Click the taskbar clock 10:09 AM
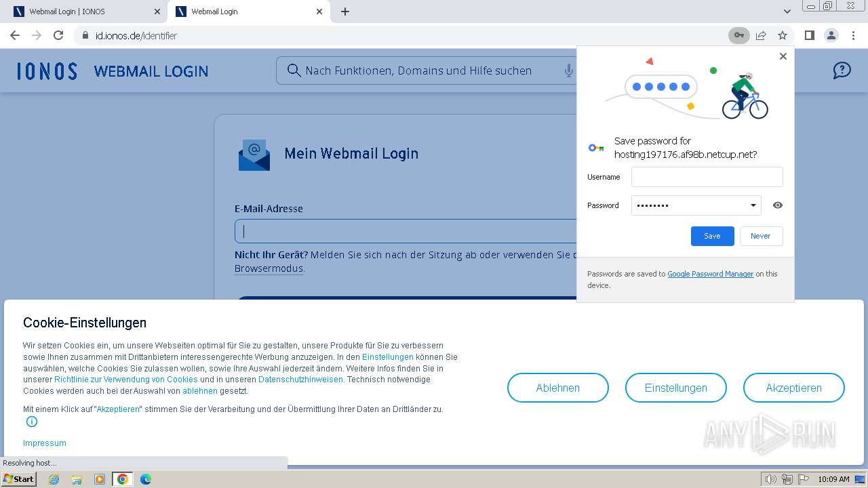This screenshot has height=488, width=868. click(833, 479)
